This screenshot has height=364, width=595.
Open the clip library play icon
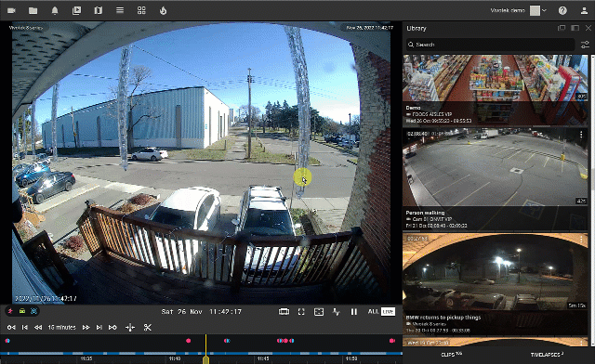point(76,10)
